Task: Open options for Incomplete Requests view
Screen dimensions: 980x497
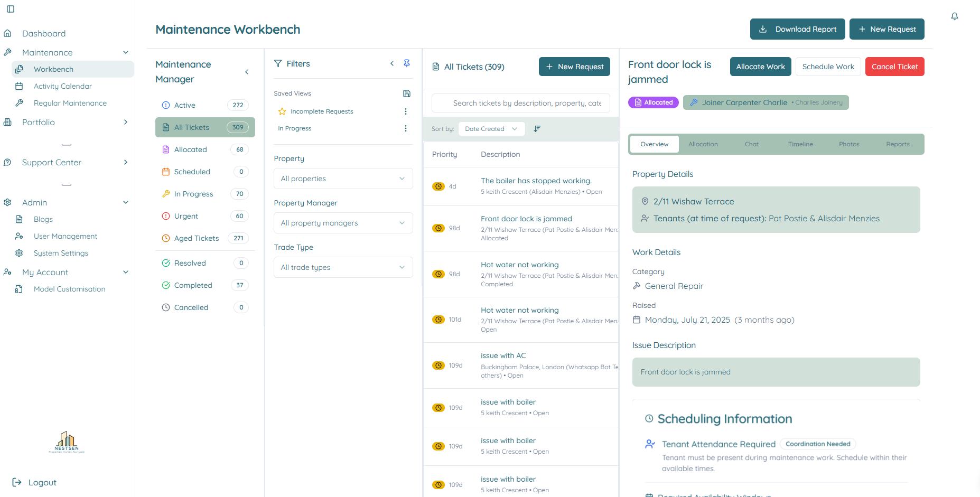Action: click(x=405, y=111)
